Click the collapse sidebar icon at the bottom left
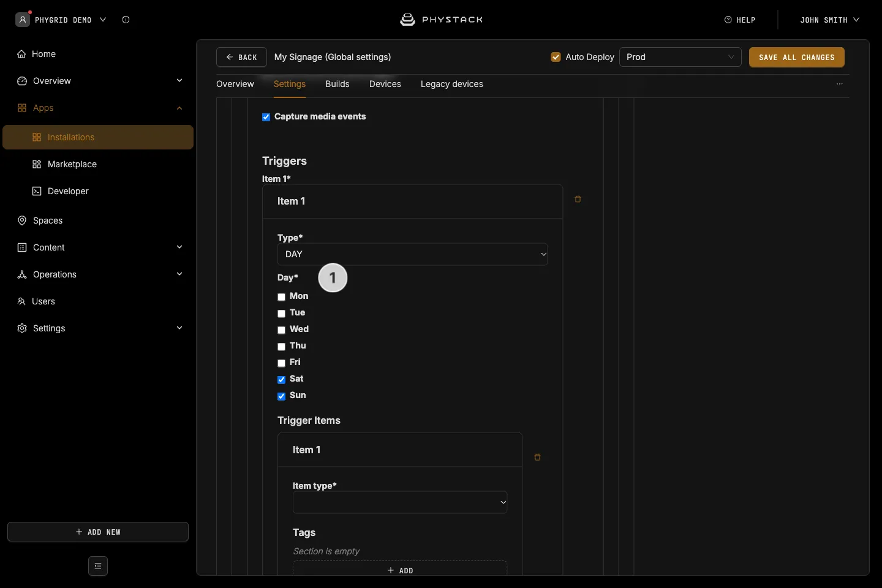This screenshot has width=882, height=588. coord(98,566)
